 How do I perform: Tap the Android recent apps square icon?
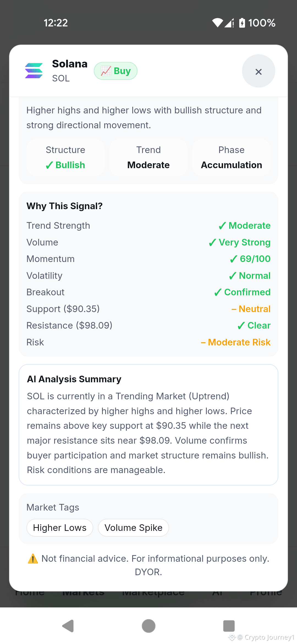(229, 626)
